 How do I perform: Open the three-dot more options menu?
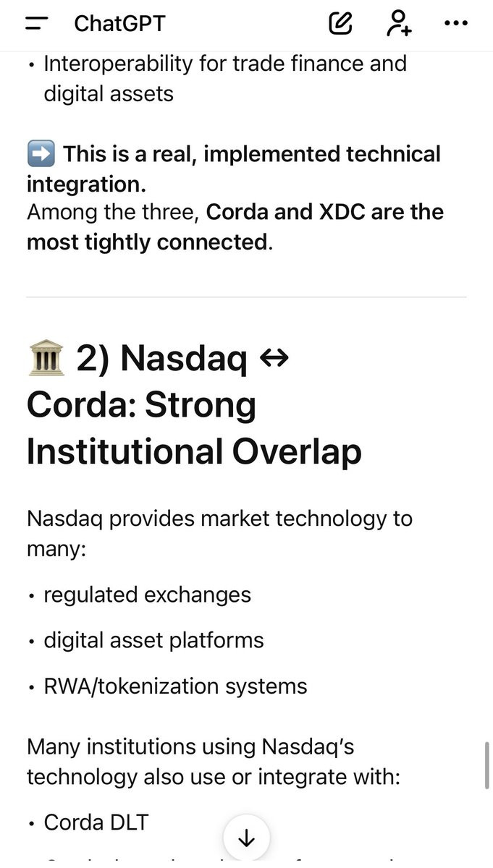455,23
